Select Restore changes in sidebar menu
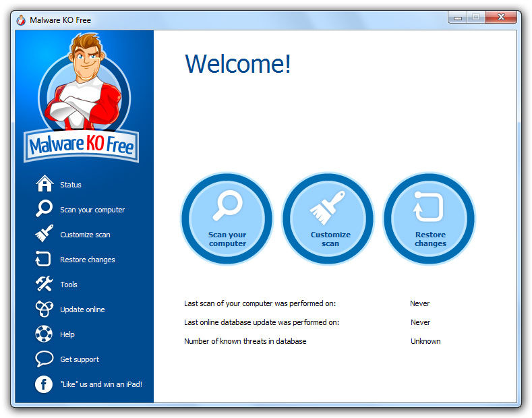This screenshot has height=418, width=532. 88,260
